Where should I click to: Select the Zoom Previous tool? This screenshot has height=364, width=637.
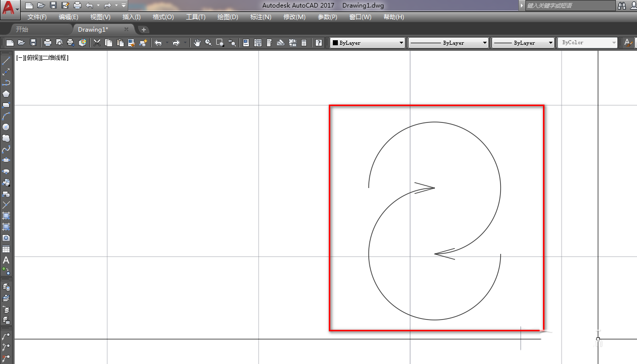pyautogui.click(x=231, y=43)
